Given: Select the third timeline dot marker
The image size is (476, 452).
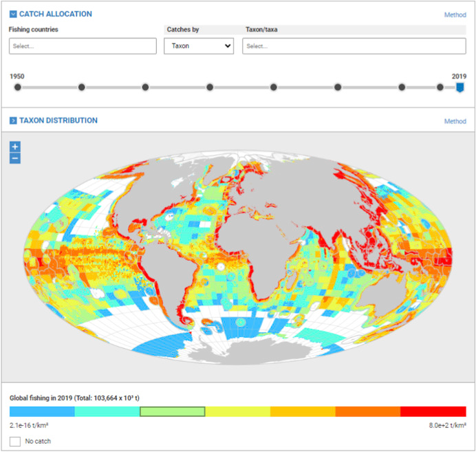Looking at the screenshot, I should click(145, 87).
